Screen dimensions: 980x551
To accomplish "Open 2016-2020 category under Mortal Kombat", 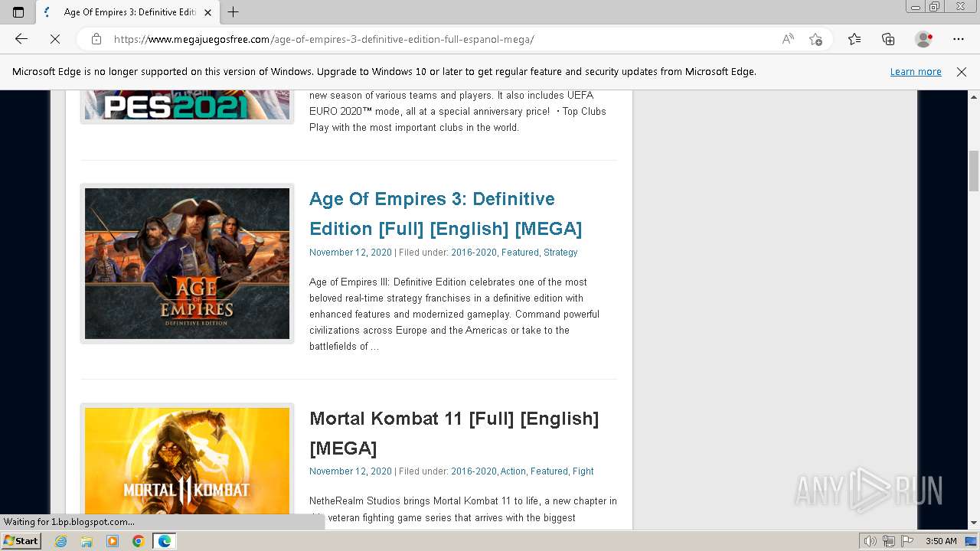I will pos(473,471).
